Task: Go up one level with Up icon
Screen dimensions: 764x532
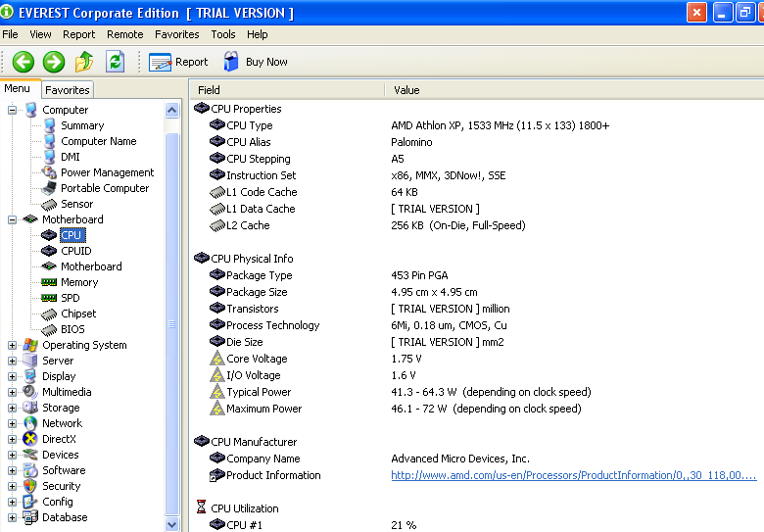Action: 84,62
